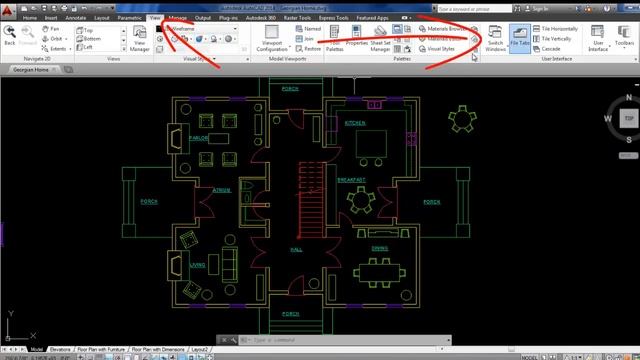
Task: Click the PARLOR room label
Action: pyautogui.click(x=198, y=138)
